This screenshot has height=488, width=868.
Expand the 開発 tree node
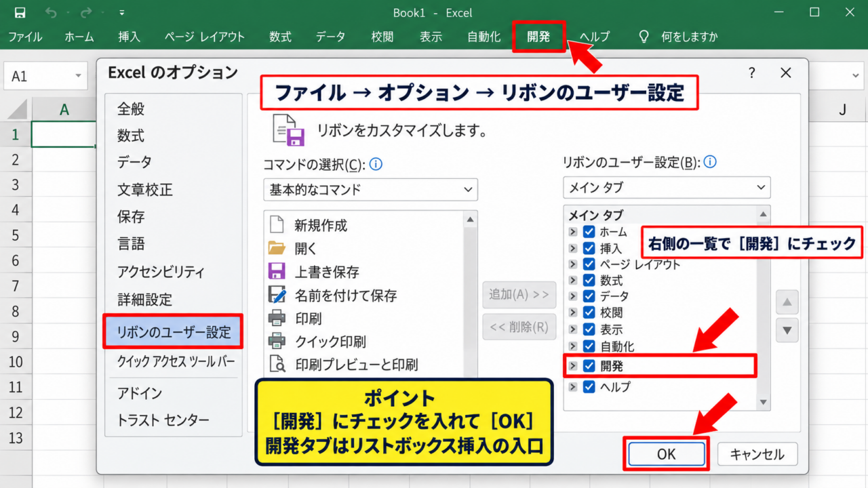573,366
